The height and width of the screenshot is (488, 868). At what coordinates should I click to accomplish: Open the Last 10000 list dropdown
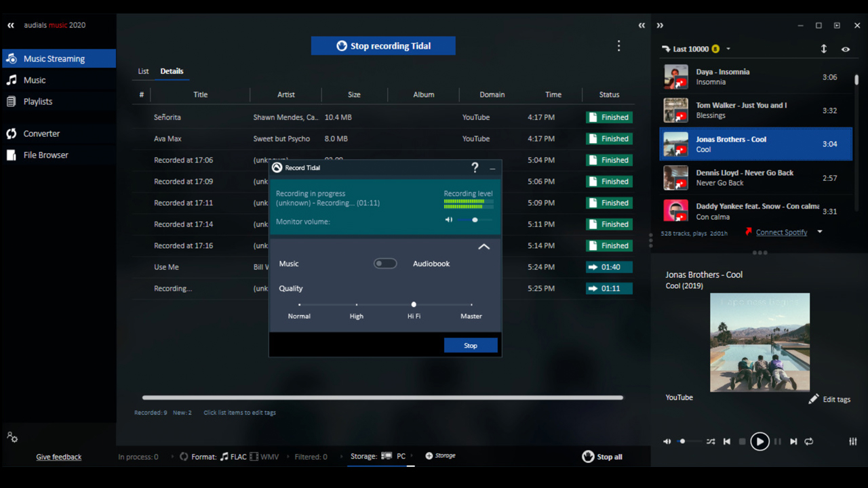[x=728, y=49]
